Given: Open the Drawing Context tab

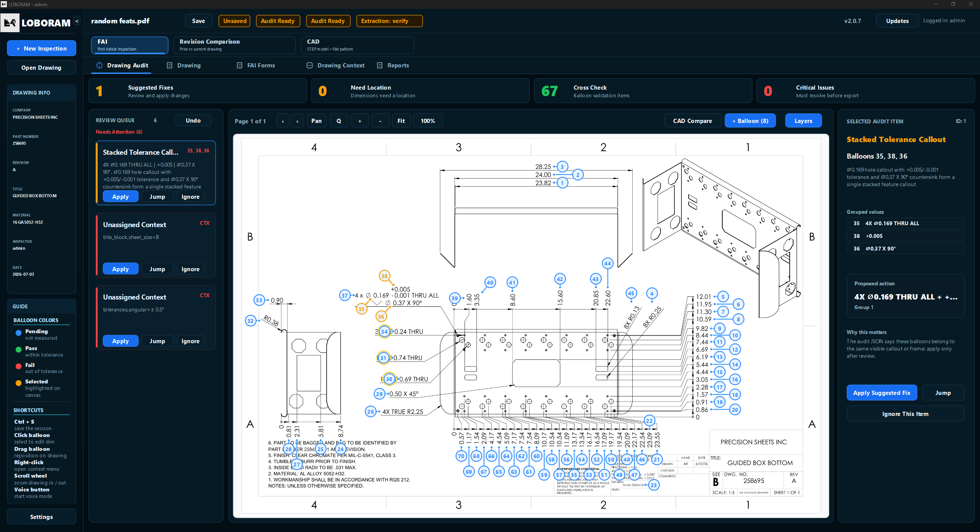Looking at the screenshot, I should coord(336,65).
